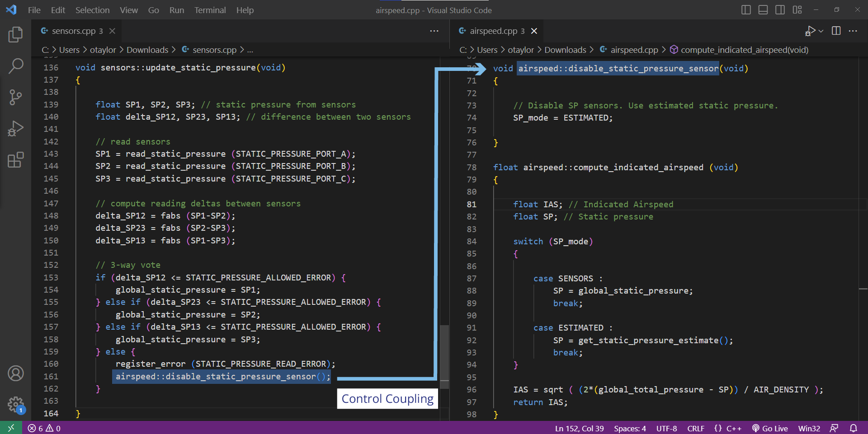Click compute_indicated_airspeed(void) in breadcrumb
The image size is (868, 434).
tap(744, 50)
